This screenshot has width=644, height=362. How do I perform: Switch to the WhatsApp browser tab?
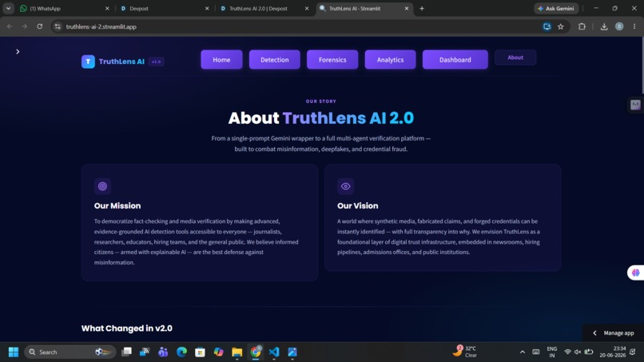64,8
